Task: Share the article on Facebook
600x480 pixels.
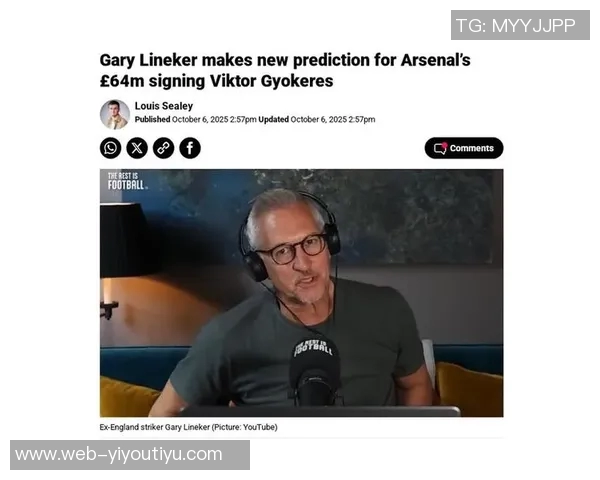Action: 190,148
